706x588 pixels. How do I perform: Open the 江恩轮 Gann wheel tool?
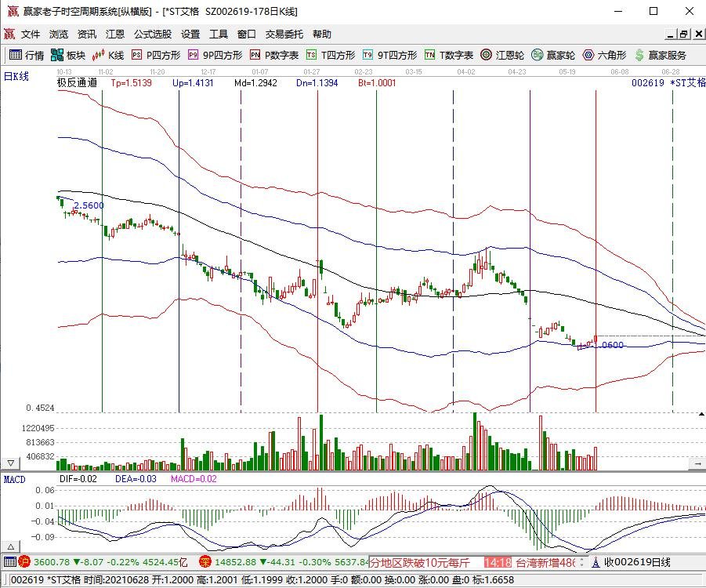point(502,55)
